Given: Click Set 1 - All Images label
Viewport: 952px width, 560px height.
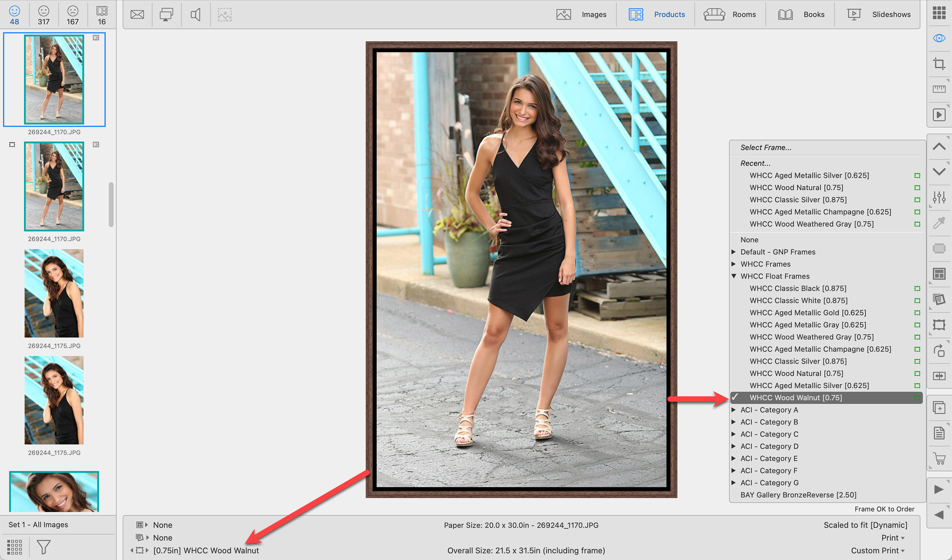Looking at the screenshot, I should click(38, 524).
